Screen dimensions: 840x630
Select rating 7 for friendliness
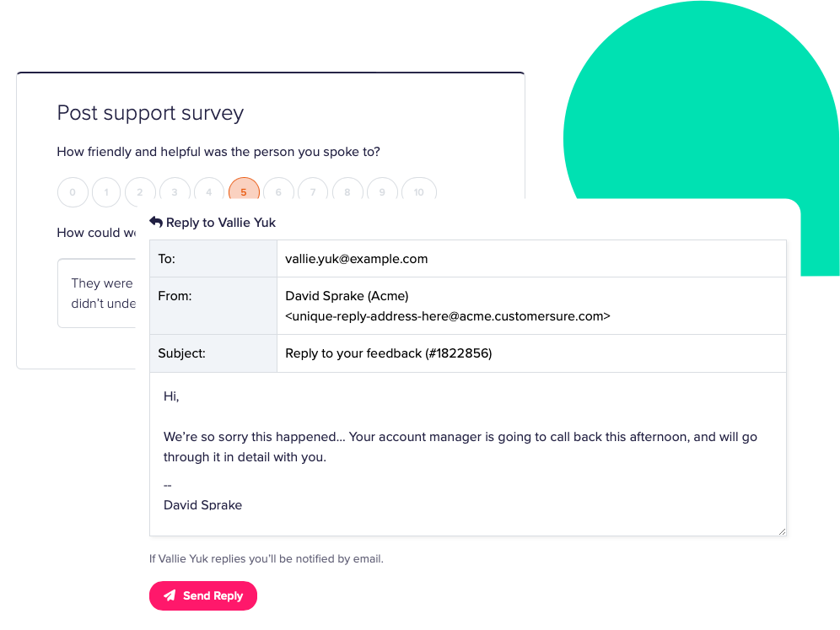coord(313,192)
